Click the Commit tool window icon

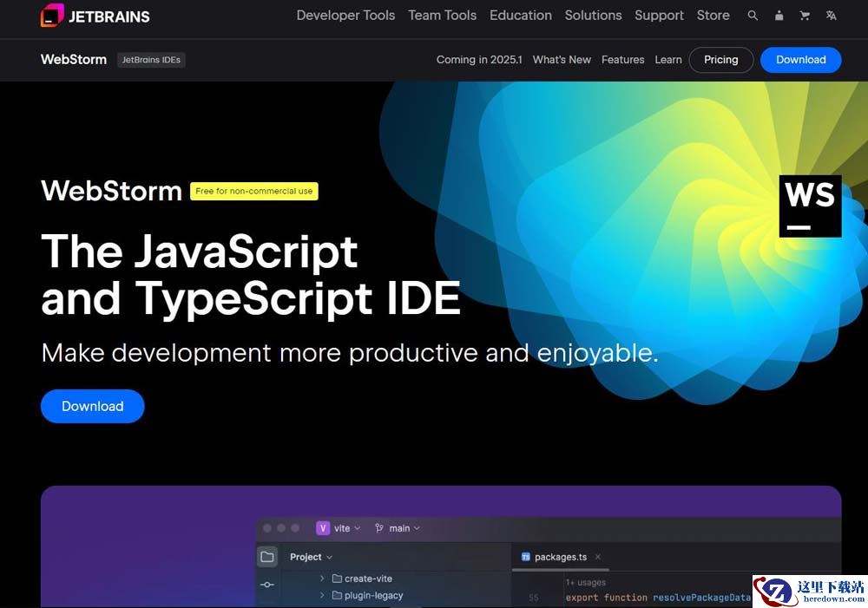click(267, 585)
